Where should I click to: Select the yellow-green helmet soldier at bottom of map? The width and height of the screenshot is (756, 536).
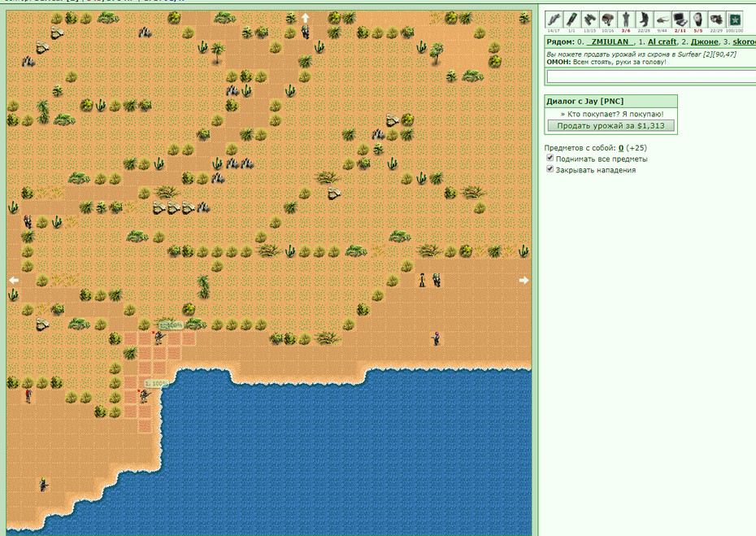[x=43, y=485]
